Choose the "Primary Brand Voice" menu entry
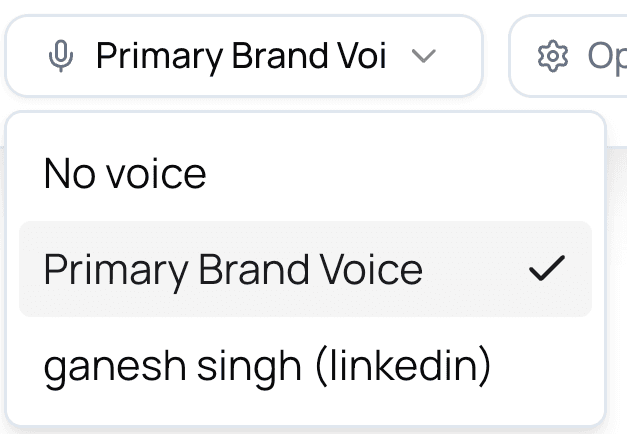Viewport: 627px width, 434px height. (233, 269)
